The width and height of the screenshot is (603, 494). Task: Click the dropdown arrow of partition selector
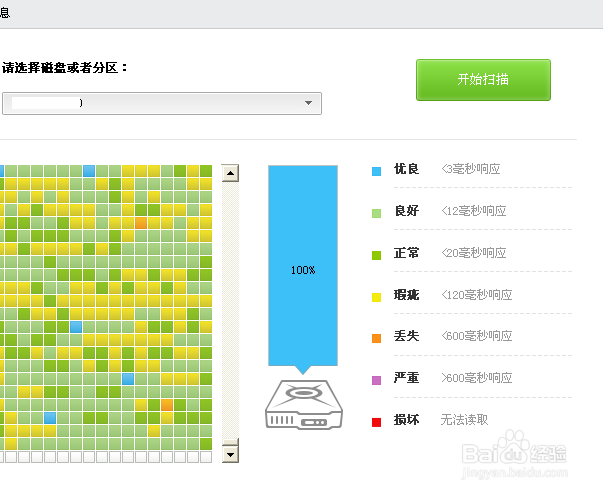tap(308, 103)
